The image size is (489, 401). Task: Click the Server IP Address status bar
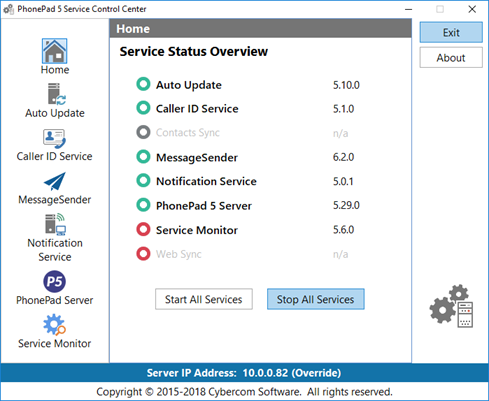(244, 373)
